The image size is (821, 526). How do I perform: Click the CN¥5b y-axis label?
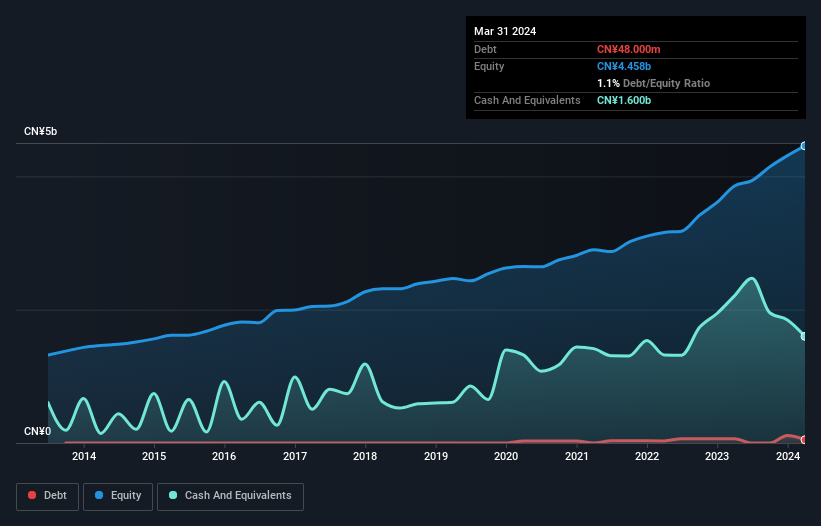(x=40, y=131)
